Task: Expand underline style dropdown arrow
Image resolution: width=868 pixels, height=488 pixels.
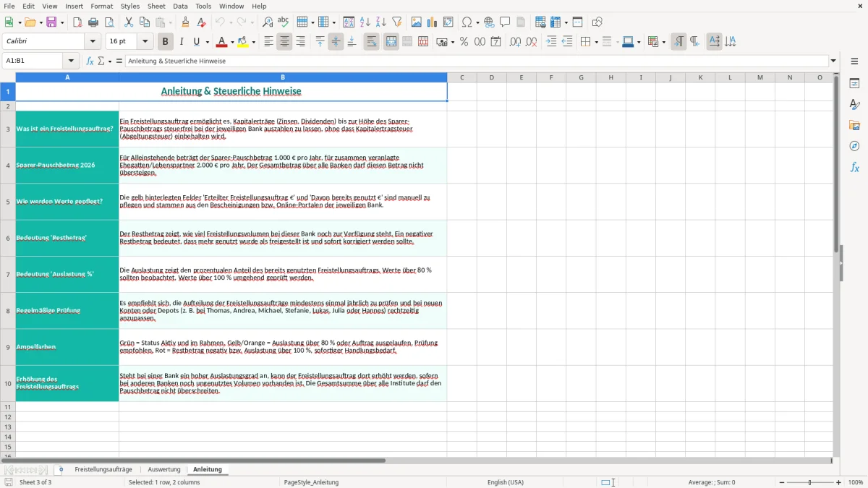Action: click(207, 42)
